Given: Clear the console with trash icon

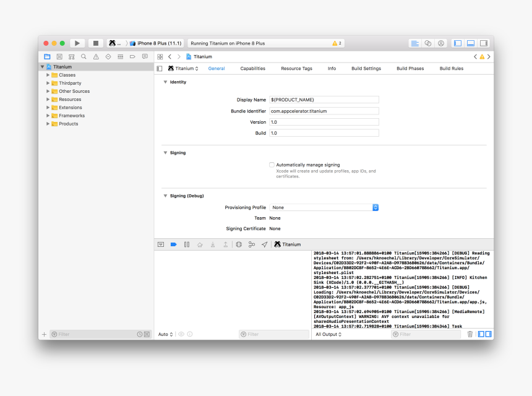Looking at the screenshot, I should pyautogui.click(x=470, y=334).
